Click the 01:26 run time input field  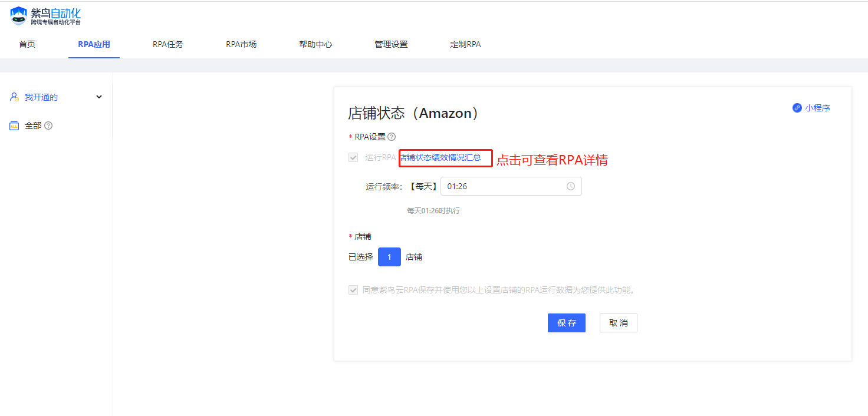pyautogui.click(x=511, y=186)
